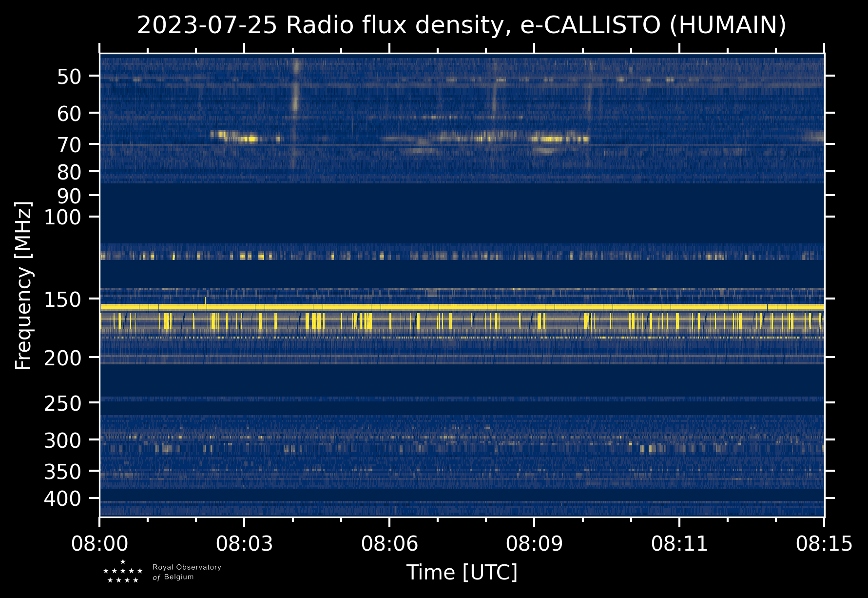Click the 08:09 time axis label
Screen dimensions: 868x598
coord(534,543)
